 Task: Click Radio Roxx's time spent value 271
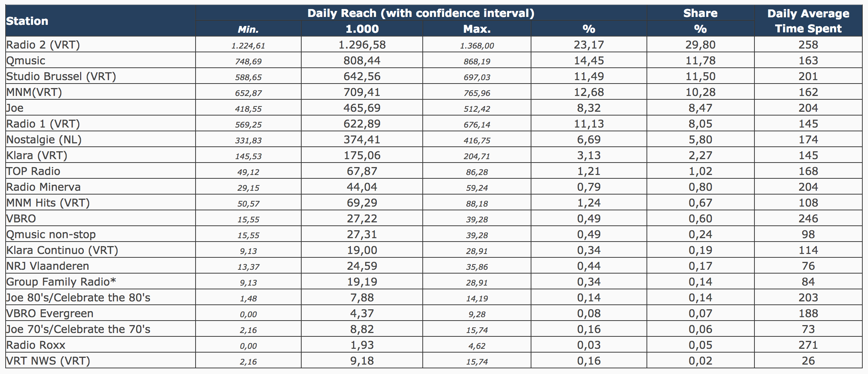(x=808, y=345)
